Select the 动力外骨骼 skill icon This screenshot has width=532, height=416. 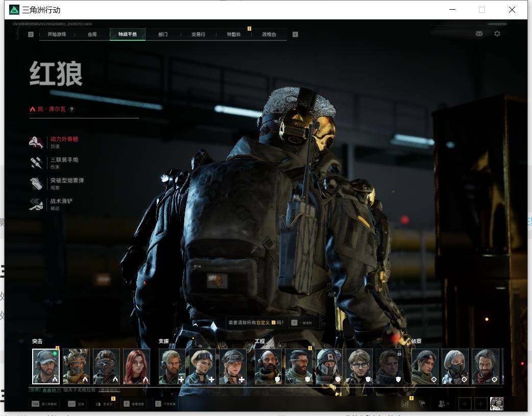36,142
